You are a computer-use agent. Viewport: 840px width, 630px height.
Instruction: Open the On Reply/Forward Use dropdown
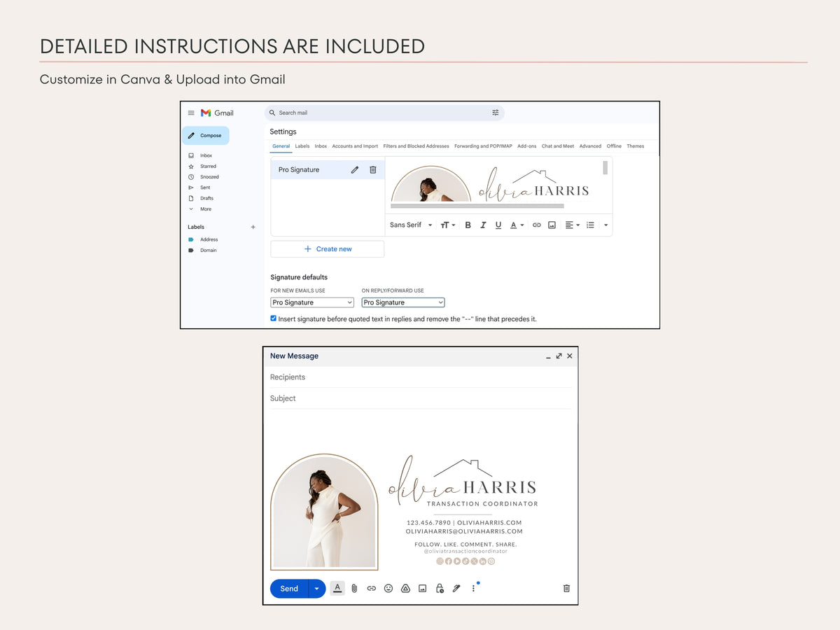(x=403, y=302)
